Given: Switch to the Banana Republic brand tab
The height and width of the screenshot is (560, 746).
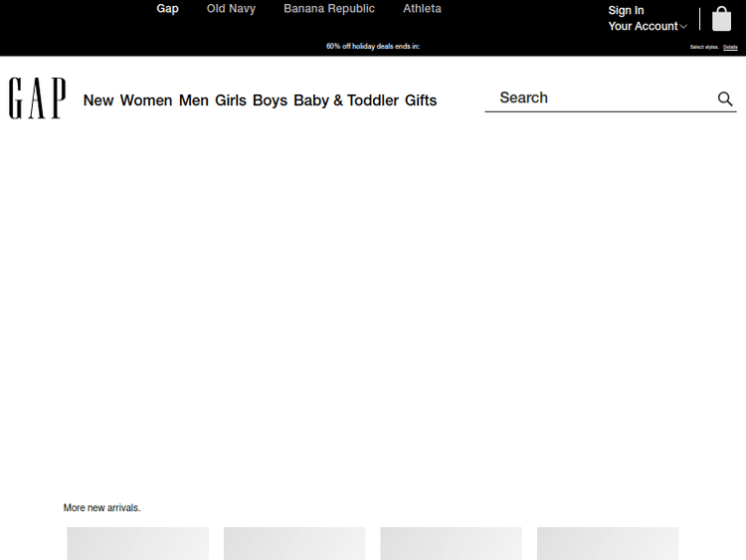Looking at the screenshot, I should (x=329, y=9).
